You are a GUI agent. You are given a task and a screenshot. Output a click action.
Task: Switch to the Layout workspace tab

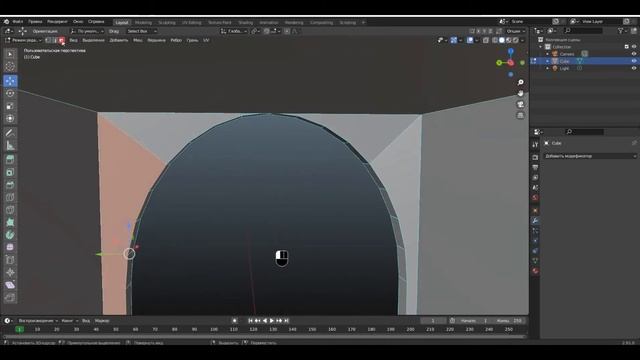(122, 22)
